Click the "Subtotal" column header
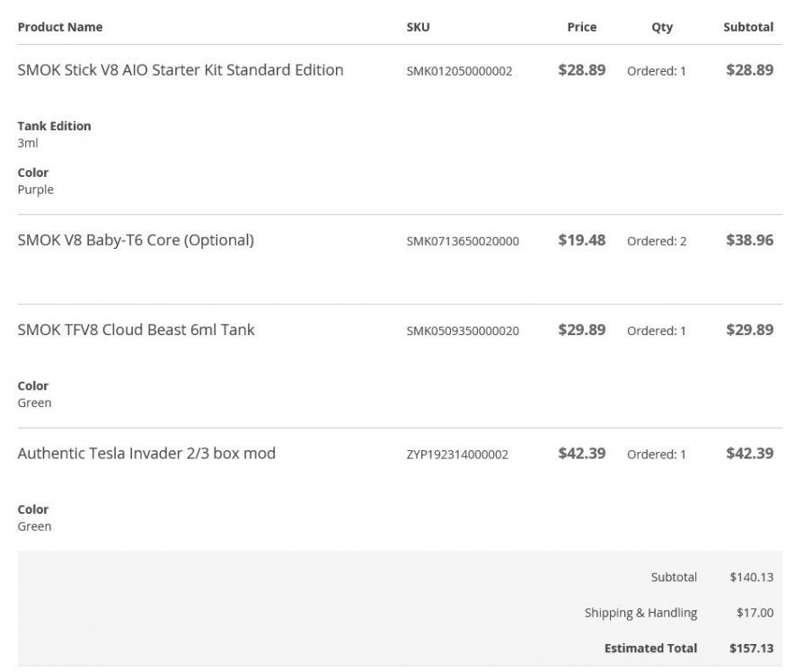The width and height of the screenshot is (786, 672). (x=748, y=27)
